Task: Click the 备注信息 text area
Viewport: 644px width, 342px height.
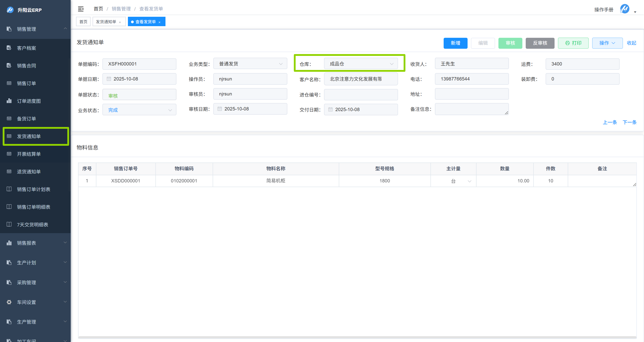Action: point(472,109)
